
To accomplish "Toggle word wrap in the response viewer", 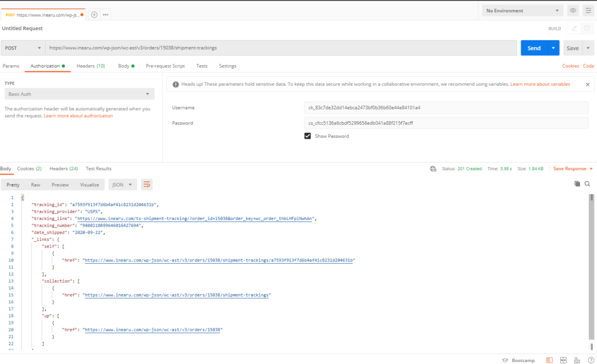I will tap(146, 184).
